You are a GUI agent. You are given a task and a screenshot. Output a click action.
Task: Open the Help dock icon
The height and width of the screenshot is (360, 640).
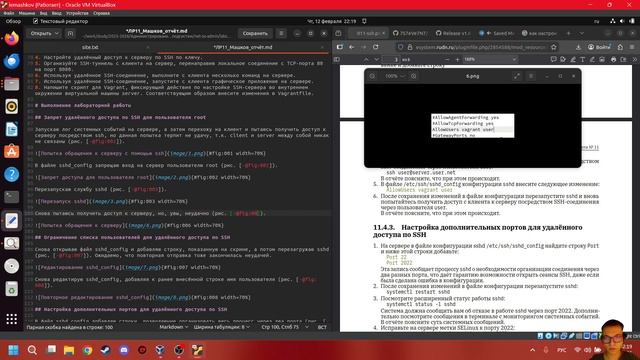[x=11, y=174]
